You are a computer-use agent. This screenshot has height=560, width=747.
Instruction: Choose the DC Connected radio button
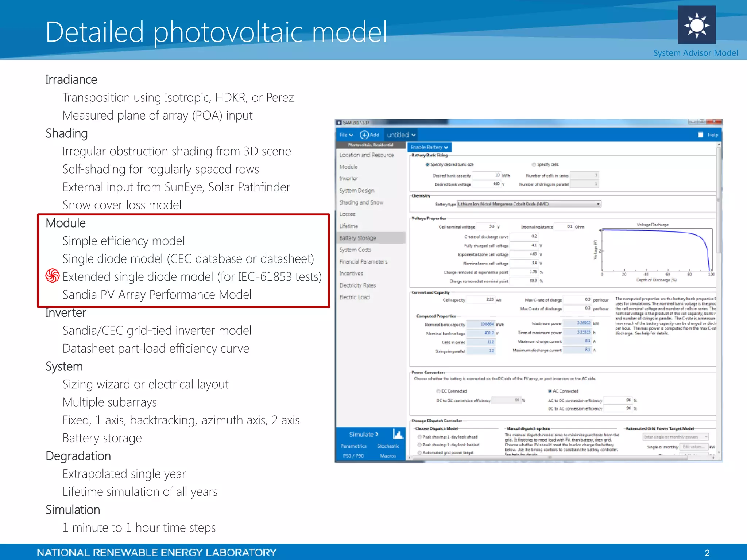(x=438, y=391)
